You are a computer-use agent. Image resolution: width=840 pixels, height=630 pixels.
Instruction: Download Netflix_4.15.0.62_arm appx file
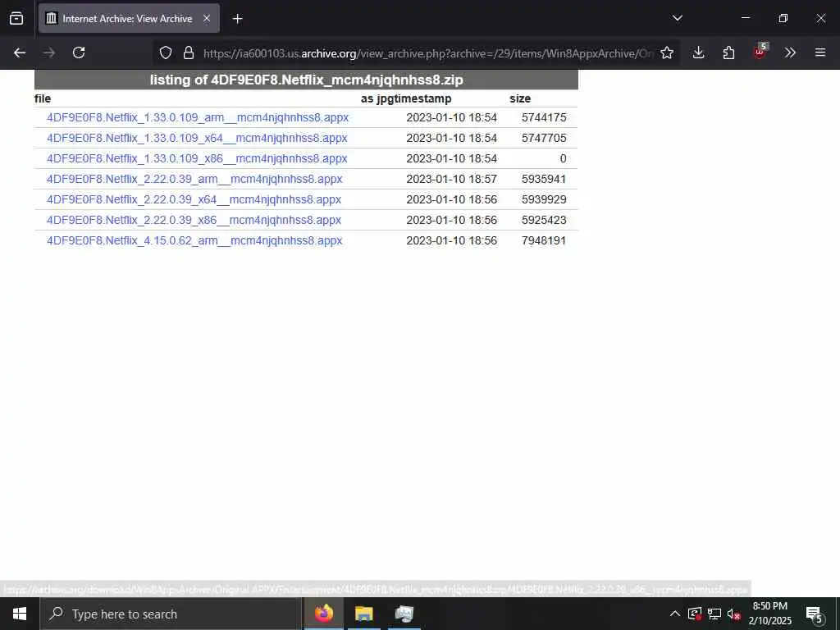(x=194, y=240)
